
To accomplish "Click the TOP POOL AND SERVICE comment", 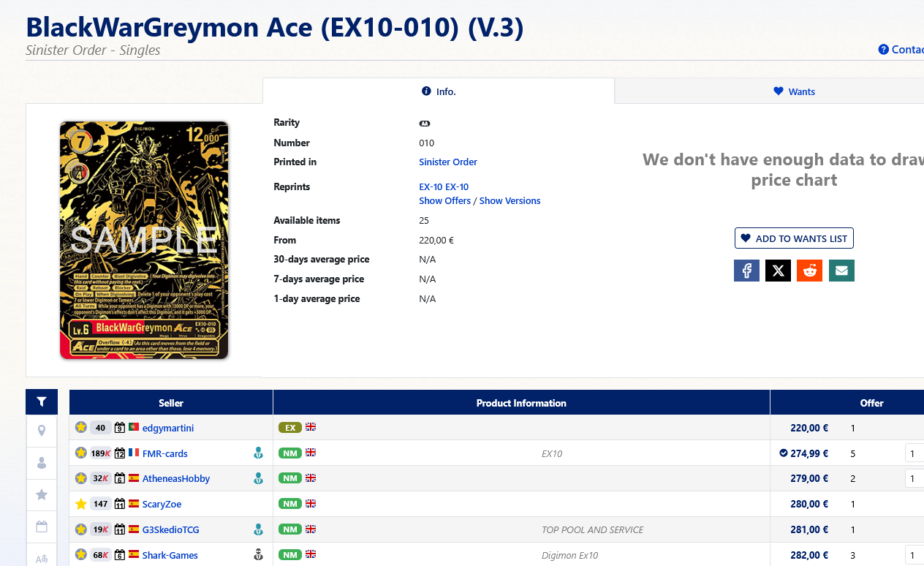I will point(593,529).
